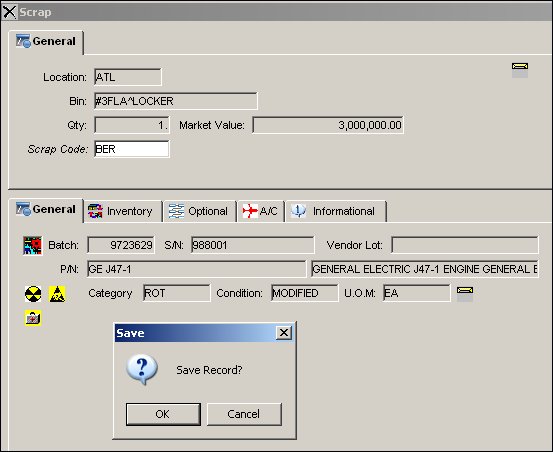Click the Category field showing ROT
Image resolution: width=553 pixels, height=452 pixels.
tap(177, 293)
